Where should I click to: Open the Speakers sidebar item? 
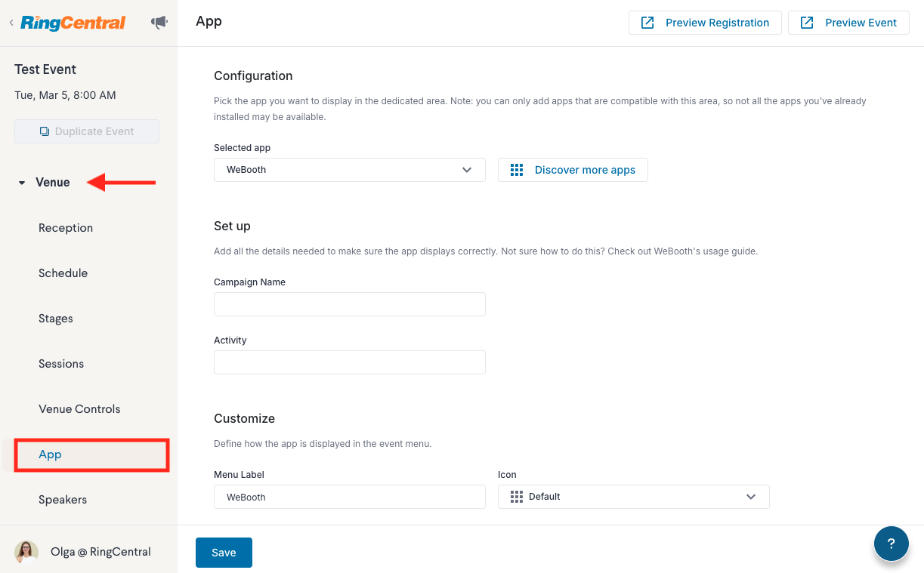click(x=63, y=500)
